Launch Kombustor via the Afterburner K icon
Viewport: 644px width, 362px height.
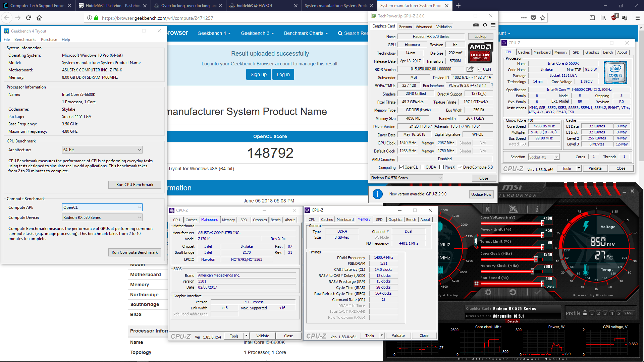[487, 209]
